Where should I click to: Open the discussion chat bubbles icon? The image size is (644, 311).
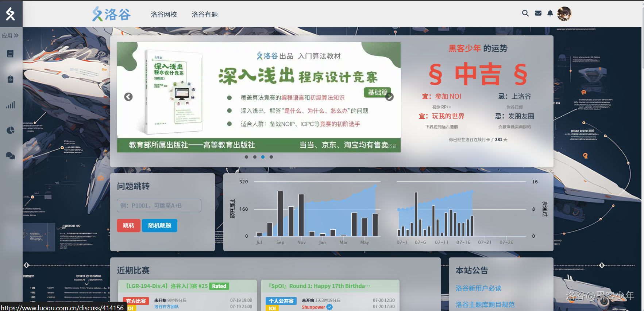click(10, 156)
